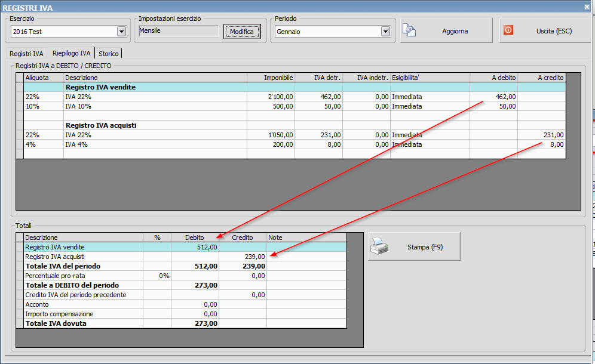The height and width of the screenshot is (364, 595).
Task: Open the Periodo dropdown arrow
Action: (385, 32)
